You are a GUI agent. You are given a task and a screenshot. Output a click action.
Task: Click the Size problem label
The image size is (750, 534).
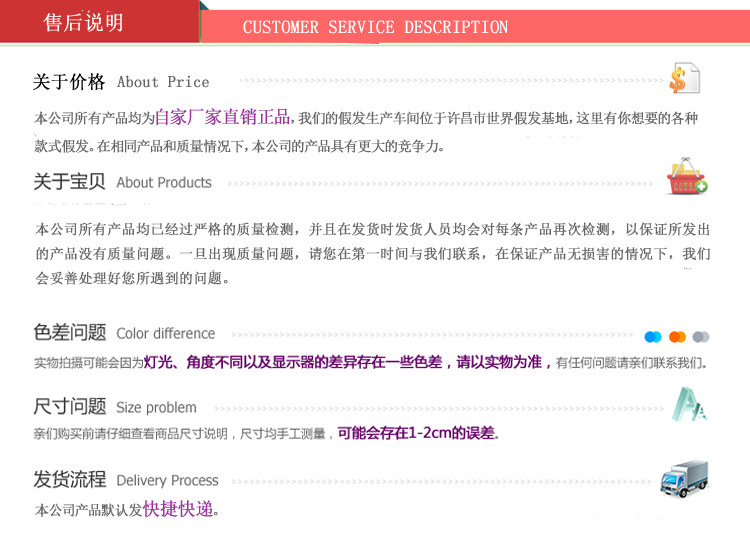click(156, 407)
